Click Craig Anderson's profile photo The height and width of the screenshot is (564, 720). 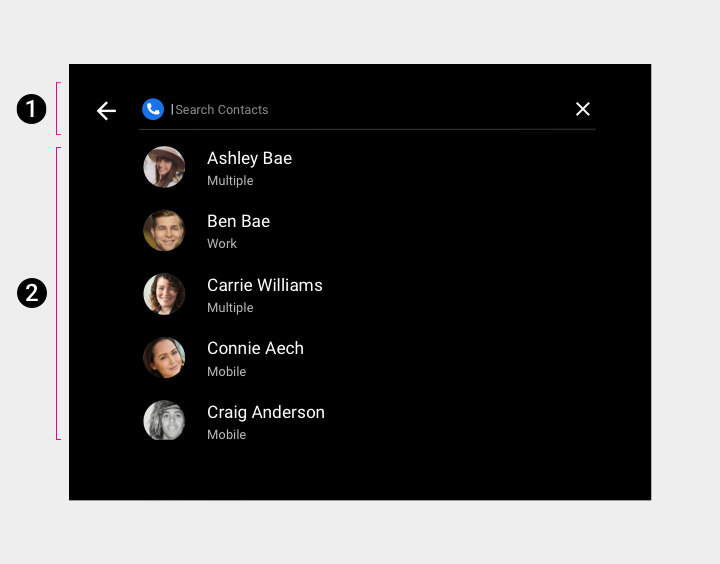click(164, 421)
